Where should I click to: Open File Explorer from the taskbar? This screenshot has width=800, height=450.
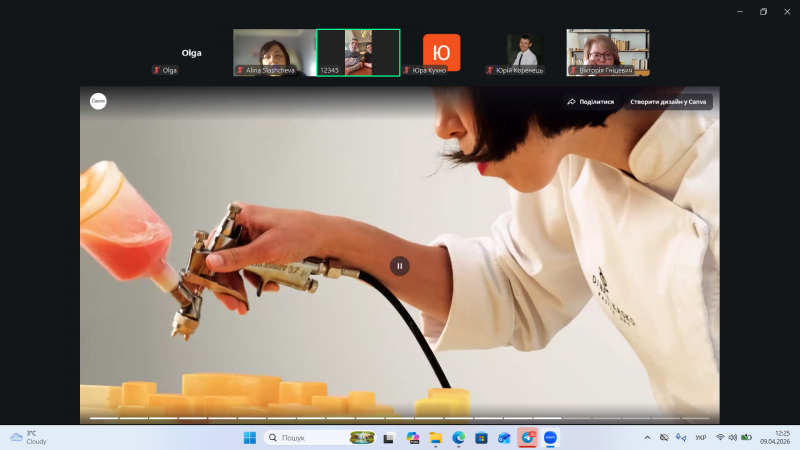coord(436,438)
